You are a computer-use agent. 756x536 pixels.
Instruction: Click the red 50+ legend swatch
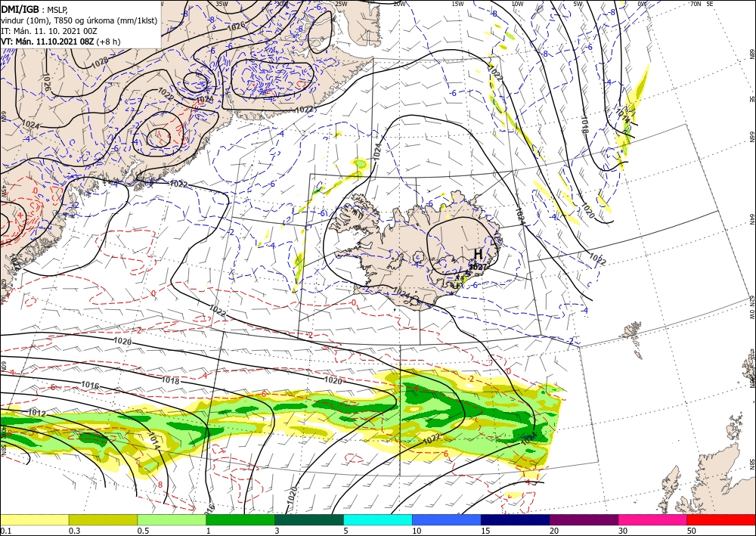(721, 519)
